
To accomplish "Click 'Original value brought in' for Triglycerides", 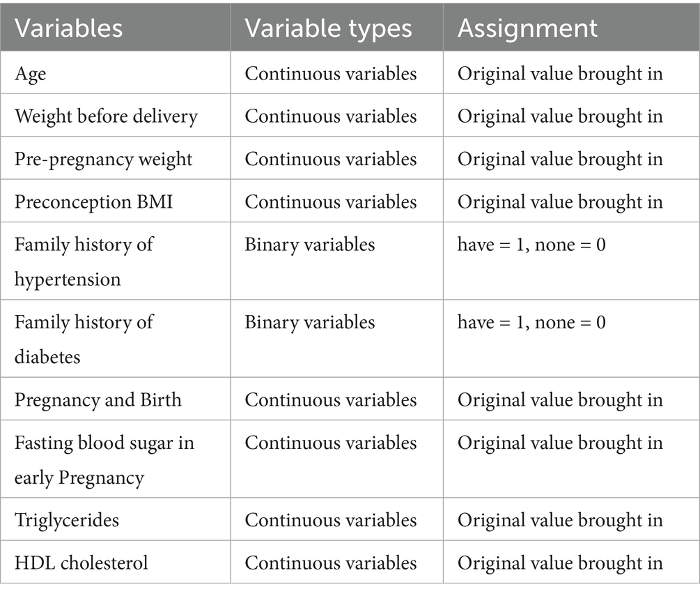I will (x=560, y=520).
